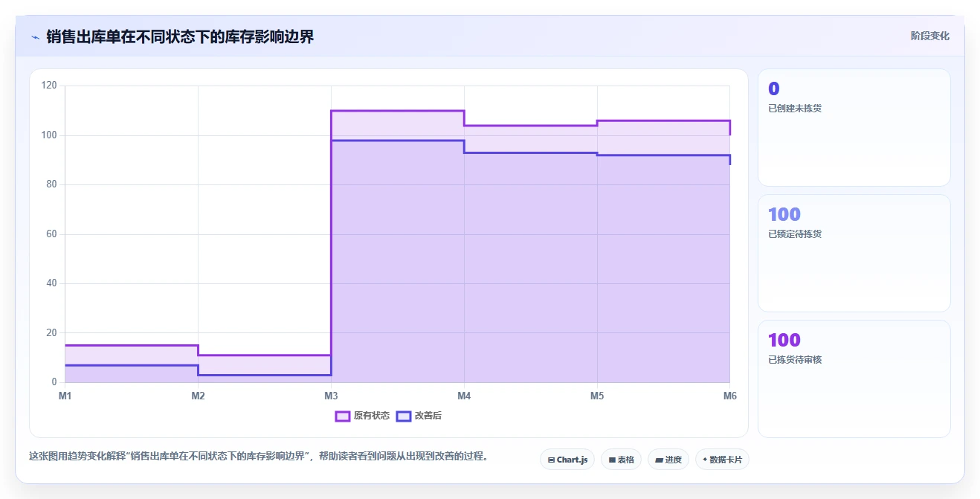Click the Chart.js tag
The width and height of the screenshot is (980, 499).
[x=567, y=460]
